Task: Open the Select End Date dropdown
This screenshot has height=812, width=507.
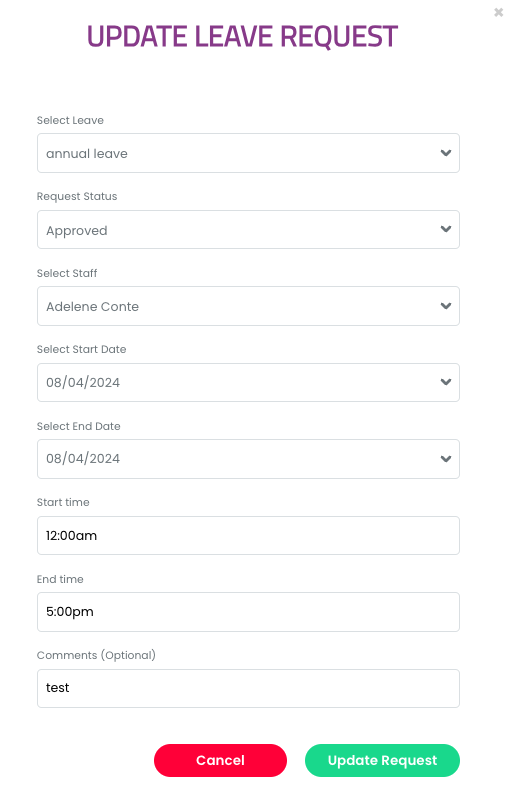Action: [248, 459]
